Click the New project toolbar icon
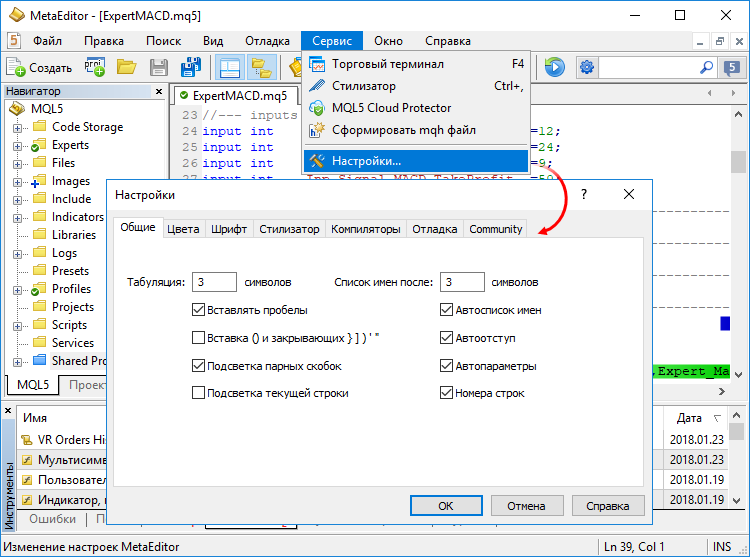This screenshot has width=750, height=557. [x=95, y=67]
